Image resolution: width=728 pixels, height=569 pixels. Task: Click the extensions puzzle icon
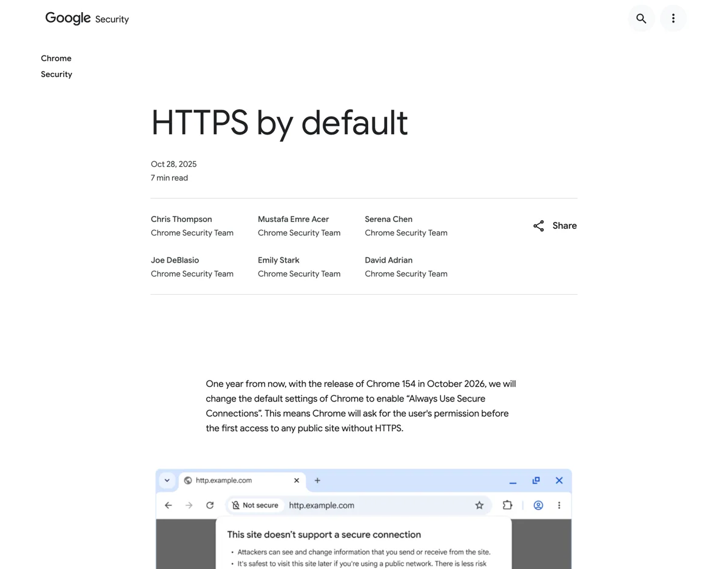click(507, 505)
